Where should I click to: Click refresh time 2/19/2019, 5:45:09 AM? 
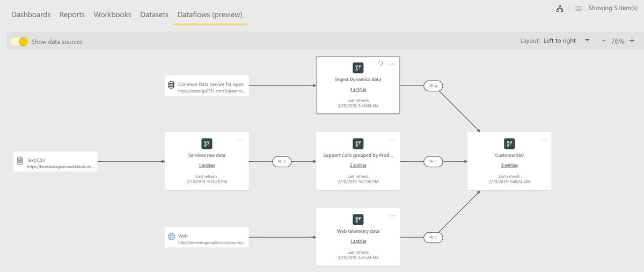point(358,106)
